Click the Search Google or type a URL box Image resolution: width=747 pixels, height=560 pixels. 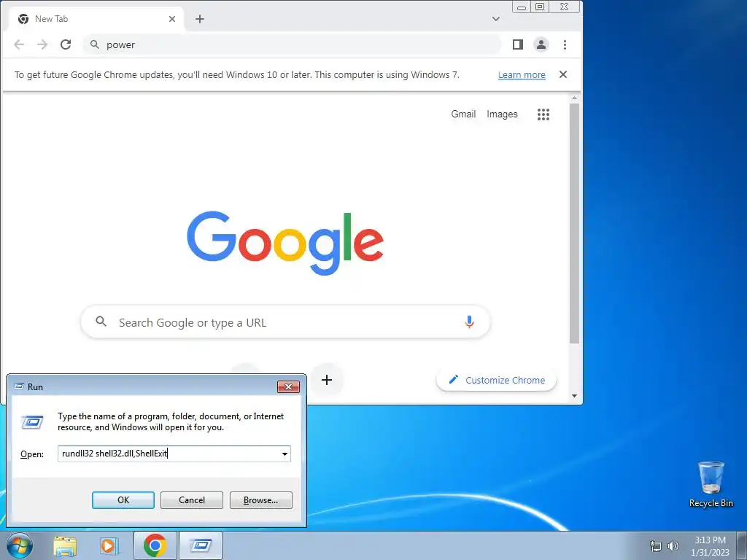pyautogui.click(x=285, y=322)
